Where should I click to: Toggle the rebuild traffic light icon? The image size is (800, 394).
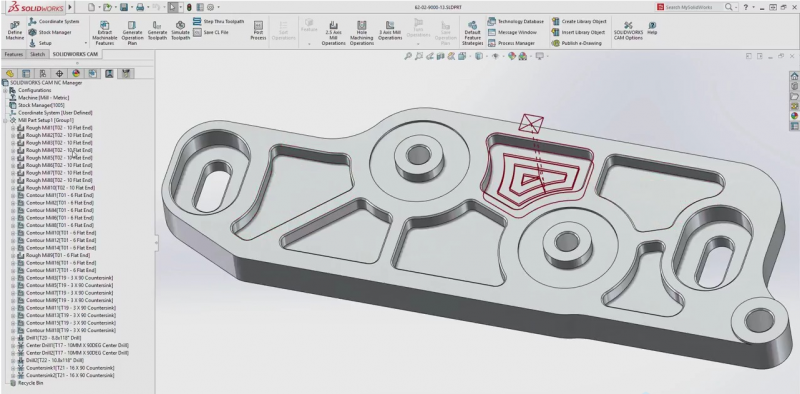[188, 7]
